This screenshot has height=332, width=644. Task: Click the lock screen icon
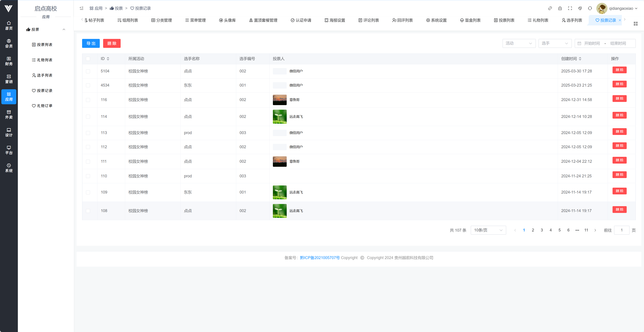(x=560, y=8)
